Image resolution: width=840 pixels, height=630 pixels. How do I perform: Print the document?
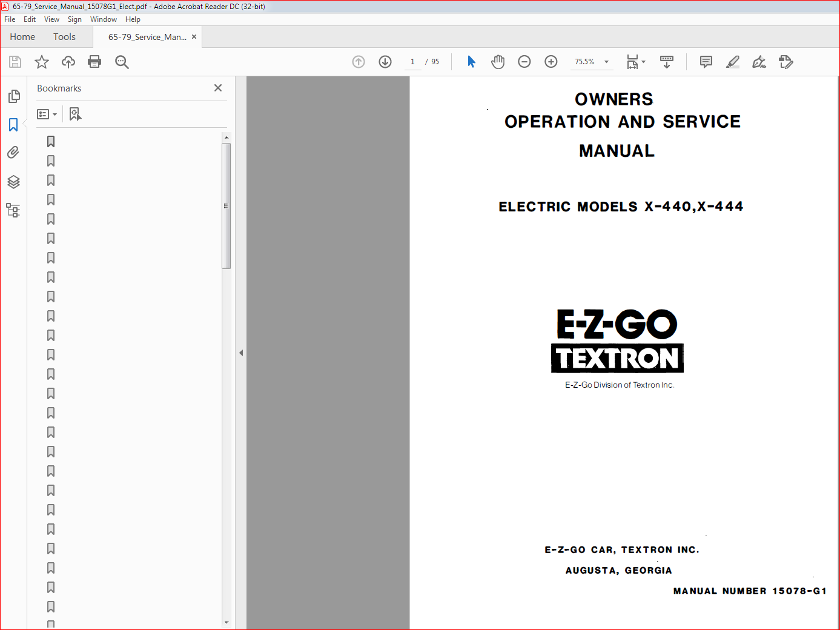click(94, 62)
